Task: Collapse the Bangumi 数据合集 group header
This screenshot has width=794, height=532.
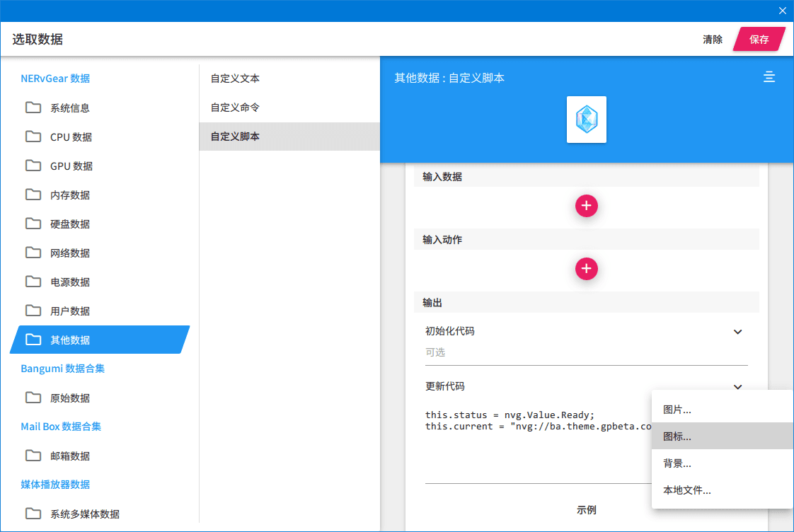Action: pyautogui.click(x=63, y=369)
